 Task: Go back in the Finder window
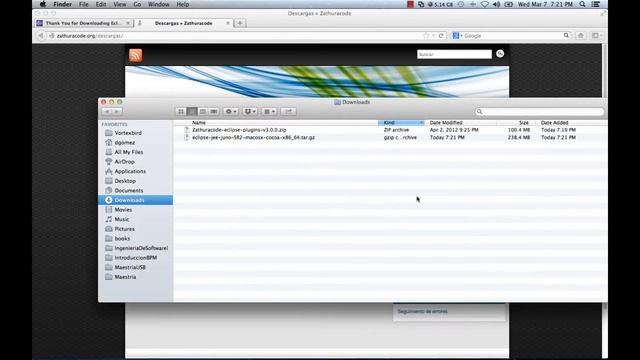107,111
